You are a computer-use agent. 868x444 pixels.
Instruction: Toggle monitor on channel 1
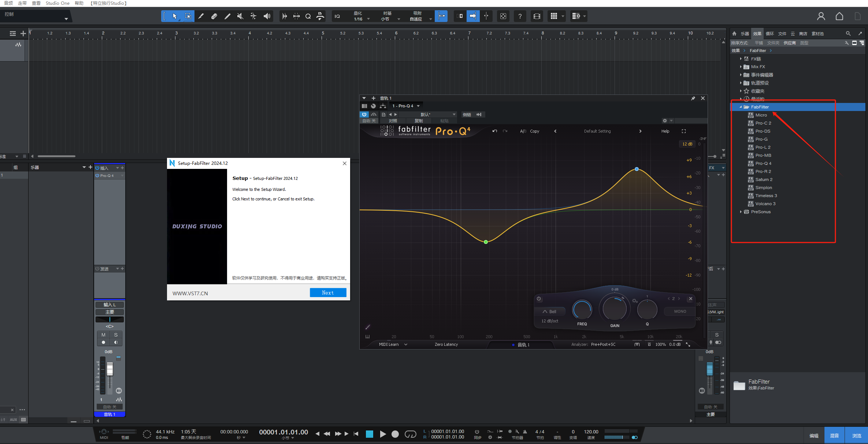click(116, 343)
